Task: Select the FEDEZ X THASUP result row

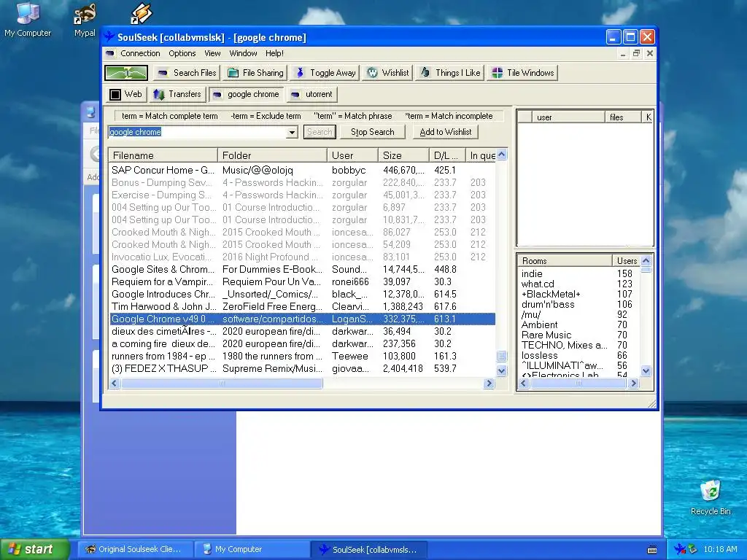Action: pos(303,368)
